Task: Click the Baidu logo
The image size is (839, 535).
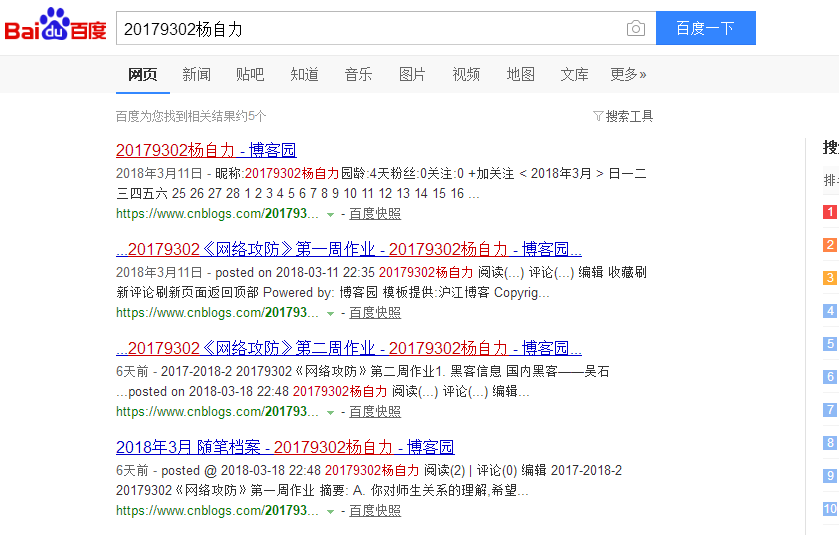Action: click(x=56, y=25)
